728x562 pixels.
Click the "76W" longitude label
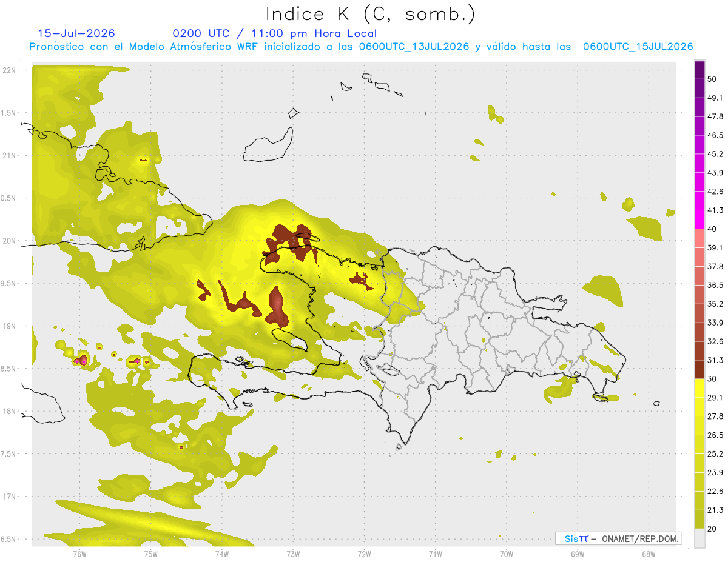tap(79, 554)
